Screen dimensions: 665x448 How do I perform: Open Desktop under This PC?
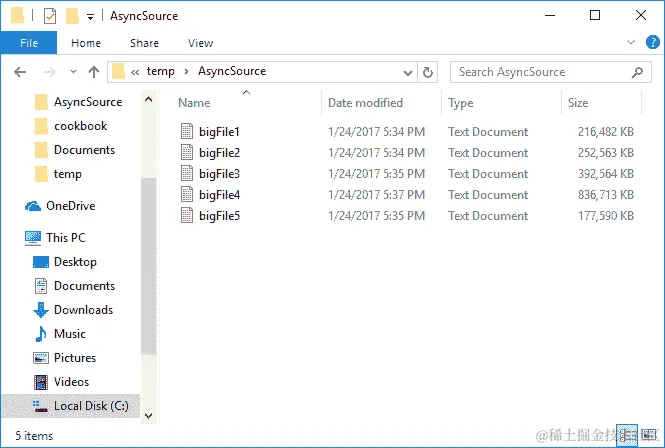(75, 262)
